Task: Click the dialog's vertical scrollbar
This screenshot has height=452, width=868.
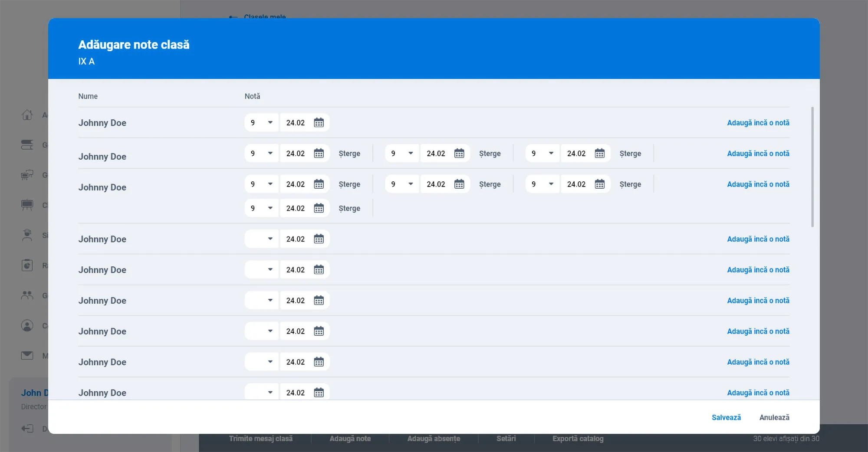Action: pyautogui.click(x=812, y=167)
